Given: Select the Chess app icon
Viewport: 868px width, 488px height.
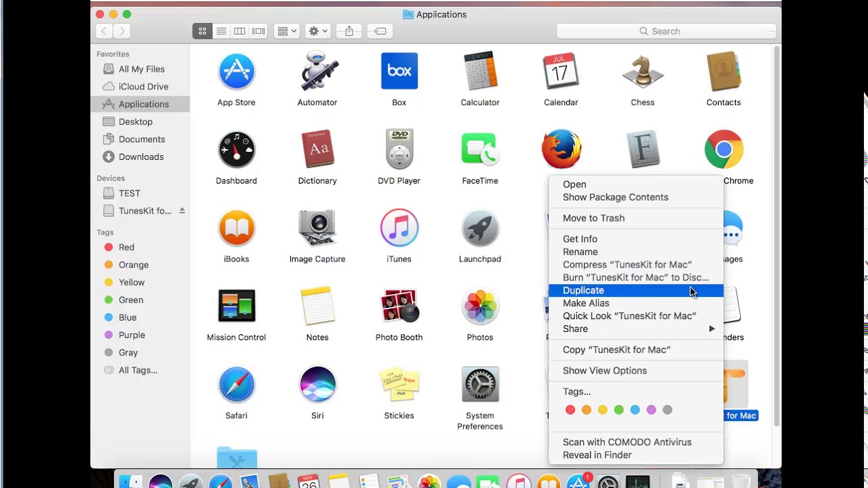Looking at the screenshot, I should pos(642,71).
